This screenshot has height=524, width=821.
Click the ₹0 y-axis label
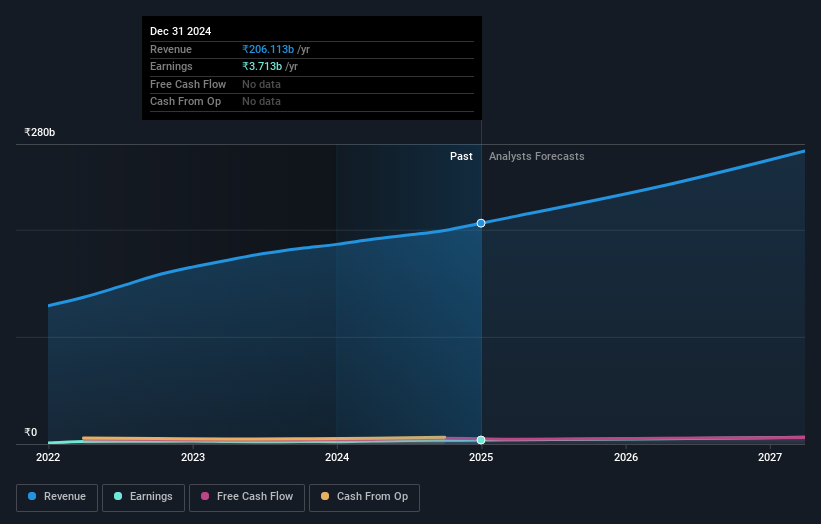[31, 432]
